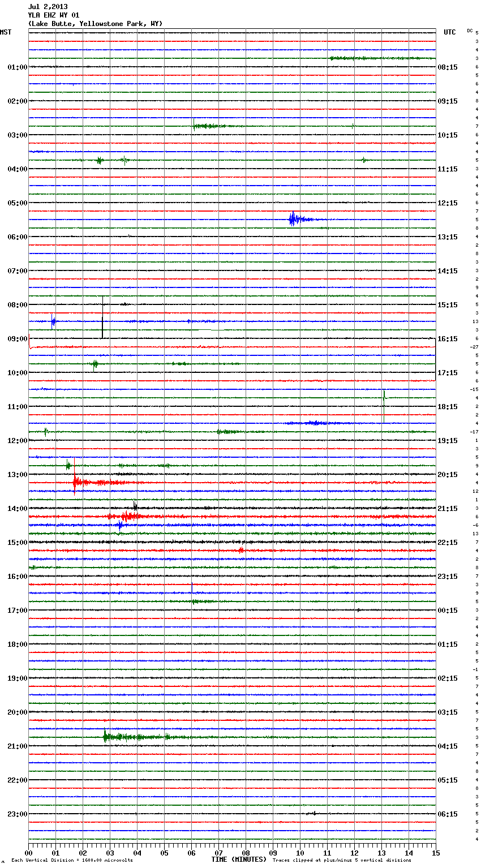Click the tall black spike after 08:00
Screen dimensions: 481x868
tap(102, 317)
